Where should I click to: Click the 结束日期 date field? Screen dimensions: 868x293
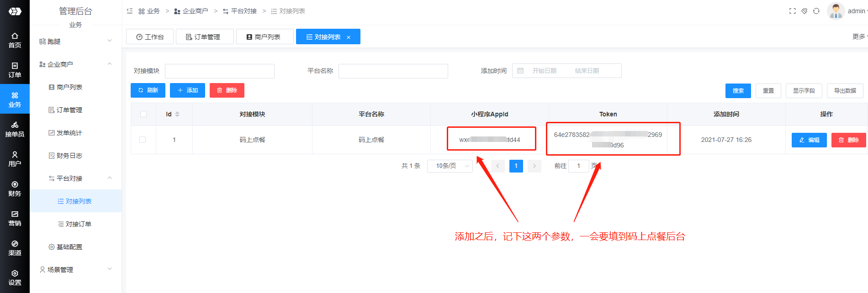point(587,71)
